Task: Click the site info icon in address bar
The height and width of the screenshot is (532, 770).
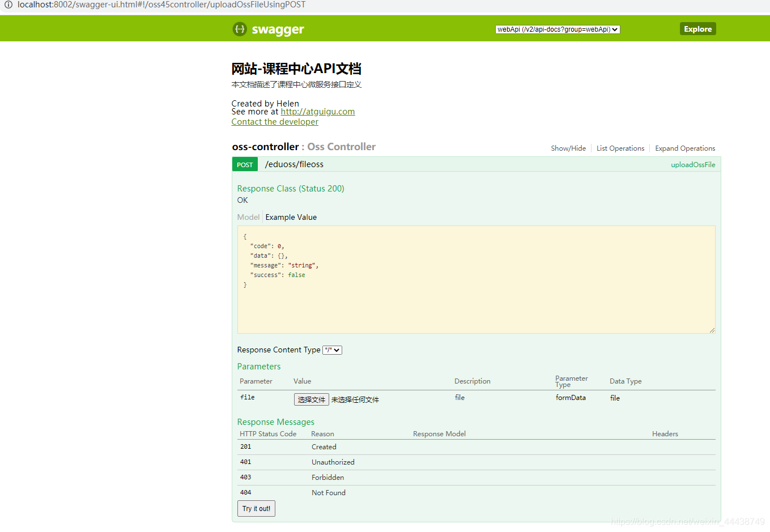Action: [x=8, y=5]
